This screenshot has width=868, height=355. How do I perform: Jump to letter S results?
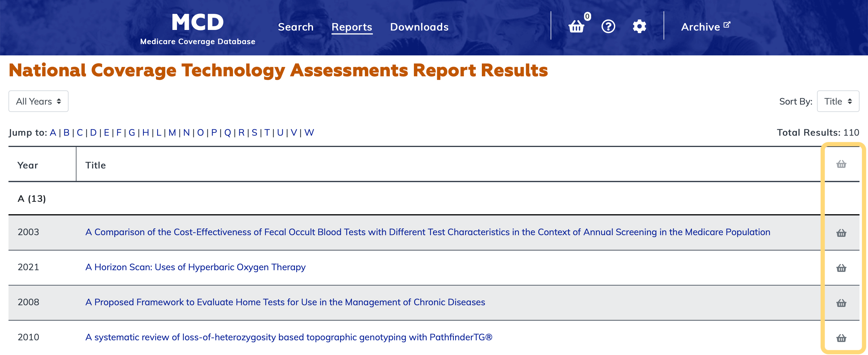point(255,133)
